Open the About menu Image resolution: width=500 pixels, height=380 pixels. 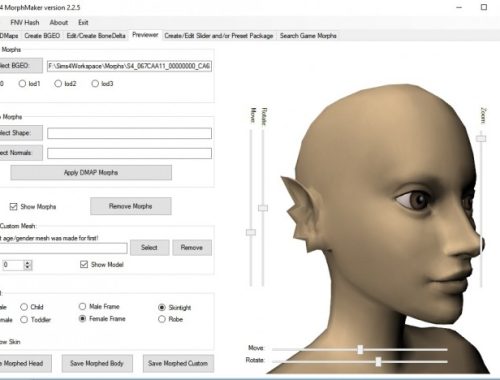pos(59,23)
